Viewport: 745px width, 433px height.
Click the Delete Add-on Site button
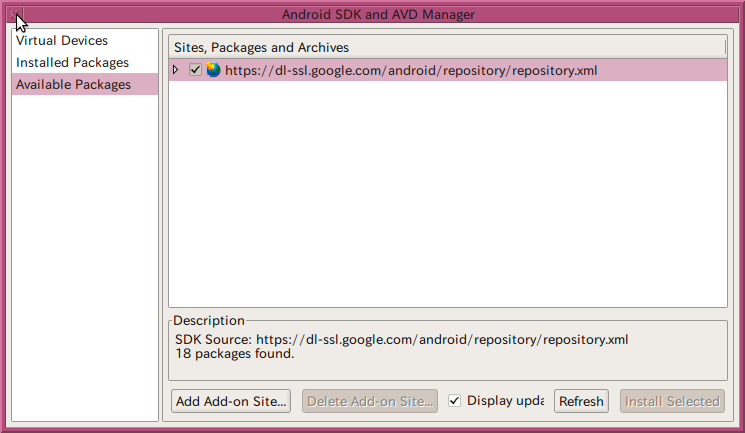click(370, 401)
